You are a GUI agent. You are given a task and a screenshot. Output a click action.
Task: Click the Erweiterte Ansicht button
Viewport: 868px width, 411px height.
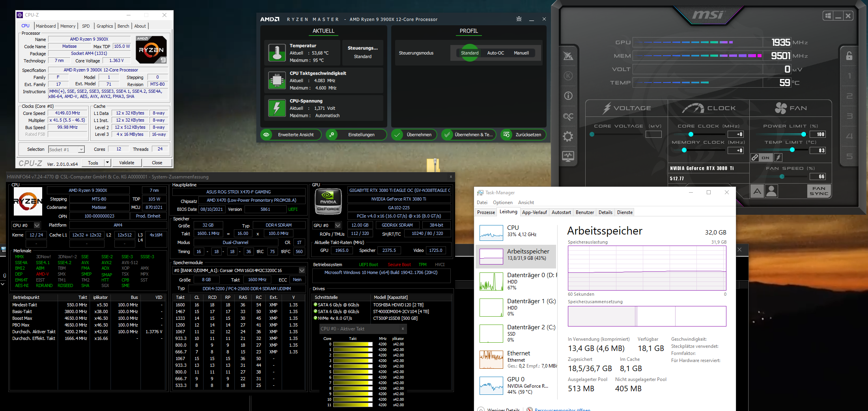pyautogui.click(x=291, y=135)
